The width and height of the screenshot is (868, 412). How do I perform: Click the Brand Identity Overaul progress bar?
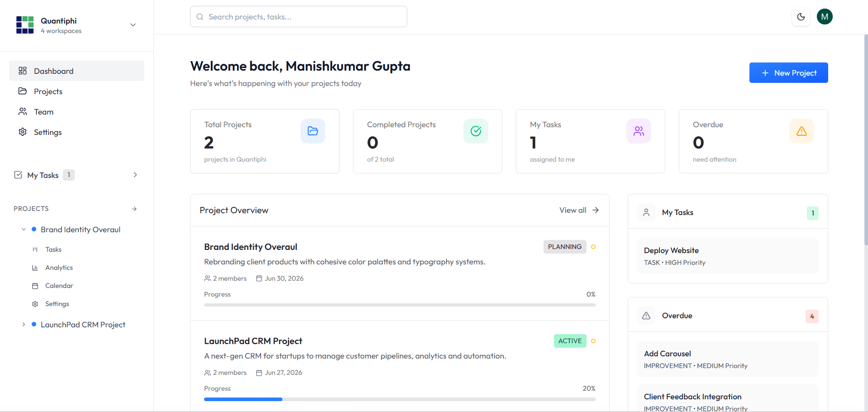point(400,305)
